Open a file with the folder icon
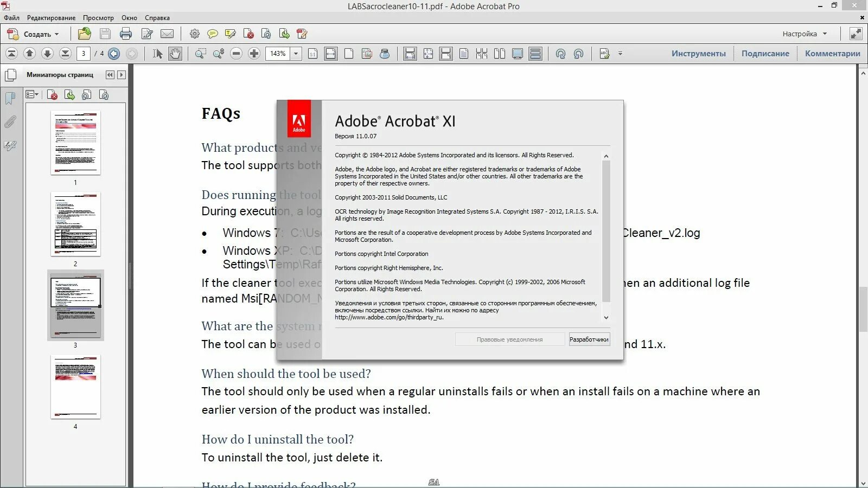The height and width of the screenshot is (488, 868). (85, 34)
